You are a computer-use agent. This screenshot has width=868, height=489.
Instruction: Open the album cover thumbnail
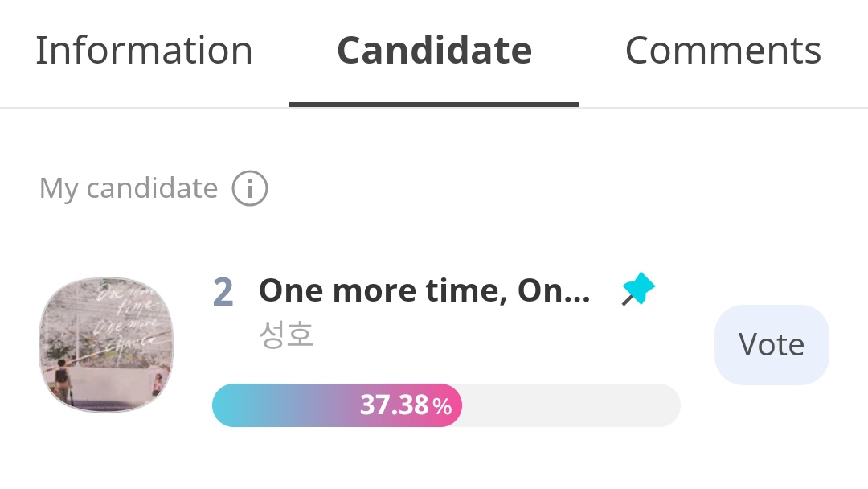(x=106, y=345)
